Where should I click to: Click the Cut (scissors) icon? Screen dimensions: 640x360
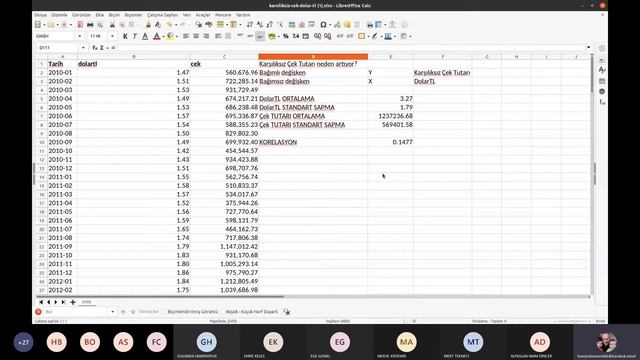tap(112, 25)
